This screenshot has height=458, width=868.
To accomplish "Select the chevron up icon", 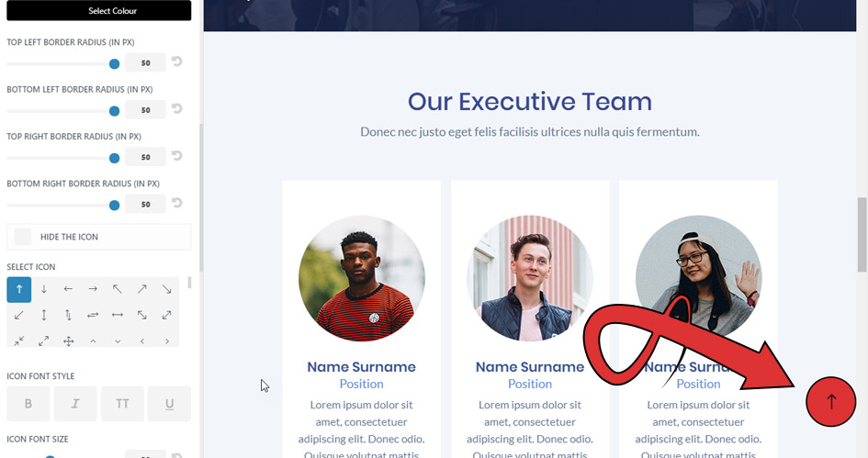I will [93, 341].
